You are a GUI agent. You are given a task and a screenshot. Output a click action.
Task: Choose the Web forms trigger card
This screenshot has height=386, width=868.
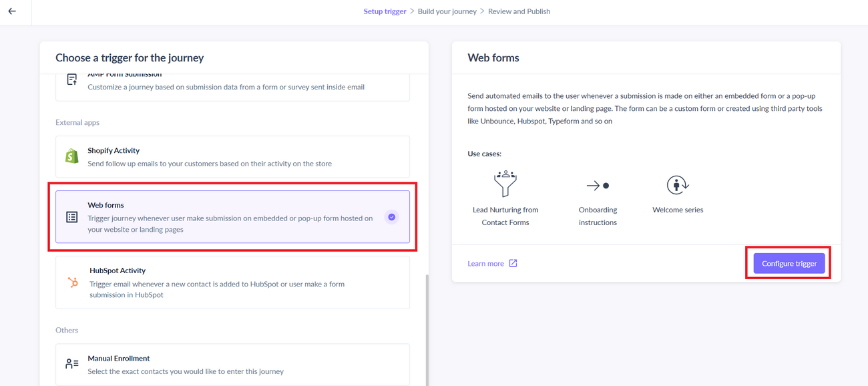(232, 217)
